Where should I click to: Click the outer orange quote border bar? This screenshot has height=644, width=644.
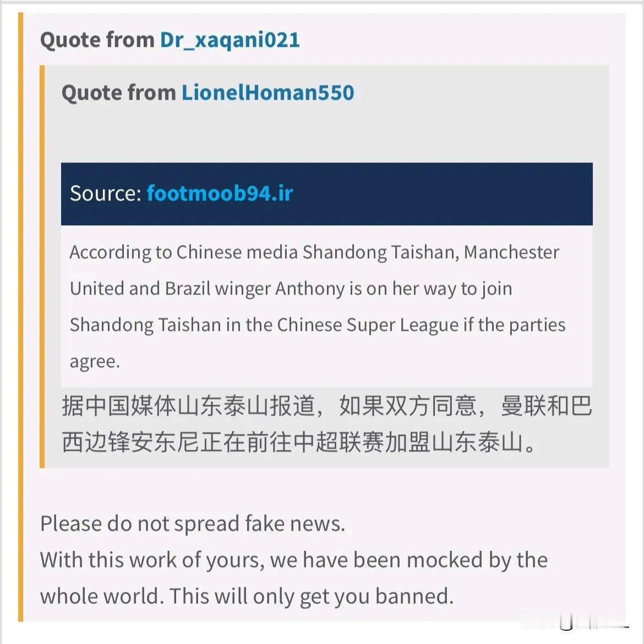click(x=20, y=316)
